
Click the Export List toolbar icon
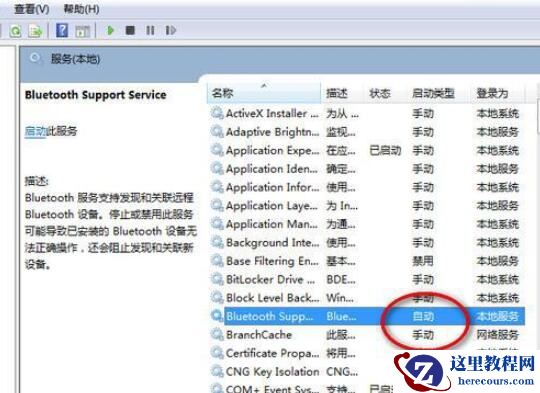[35, 31]
